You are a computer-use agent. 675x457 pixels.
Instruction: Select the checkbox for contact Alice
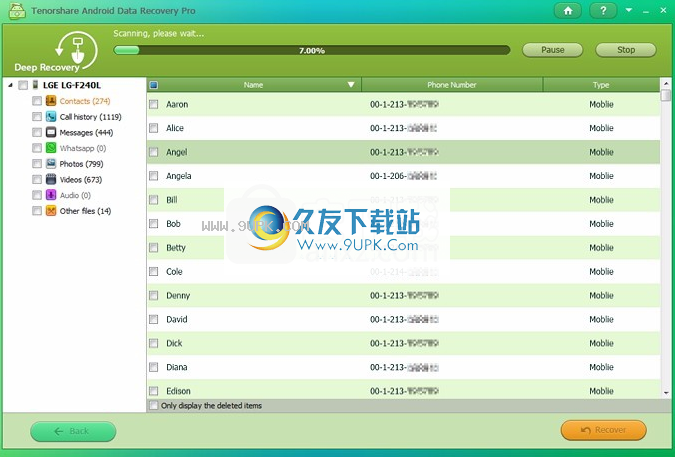(x=154, y=128)
